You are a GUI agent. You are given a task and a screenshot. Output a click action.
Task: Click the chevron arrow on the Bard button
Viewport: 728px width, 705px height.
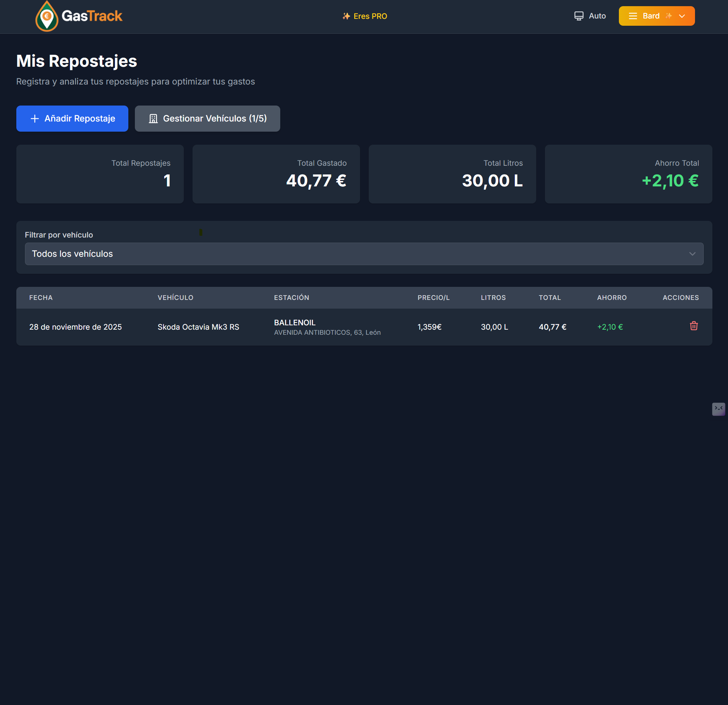682,16
